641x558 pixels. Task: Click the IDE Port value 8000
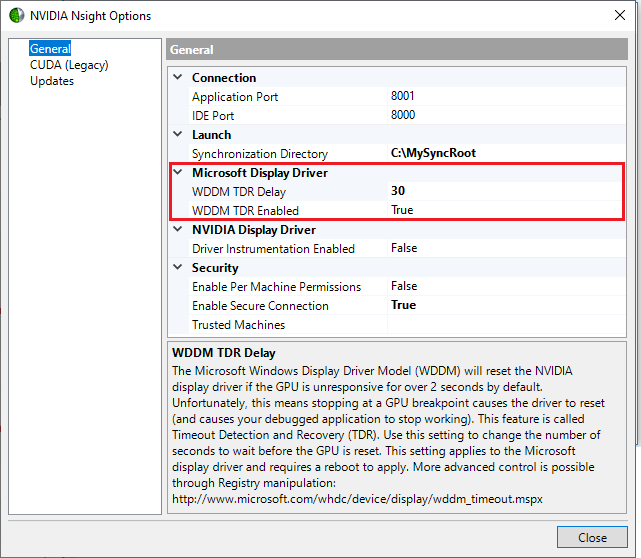click(x=506, y=115)
